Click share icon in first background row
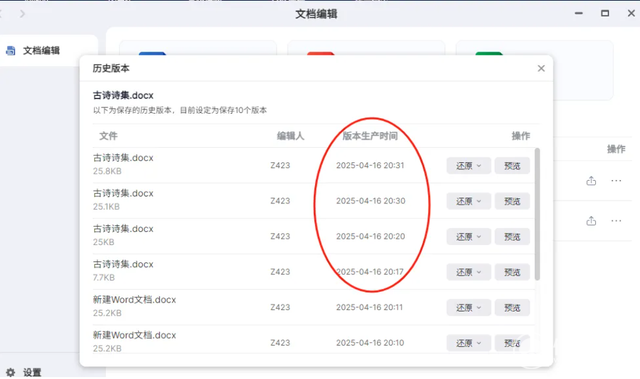This screenshot has height=379, width=640. point(591,181)
